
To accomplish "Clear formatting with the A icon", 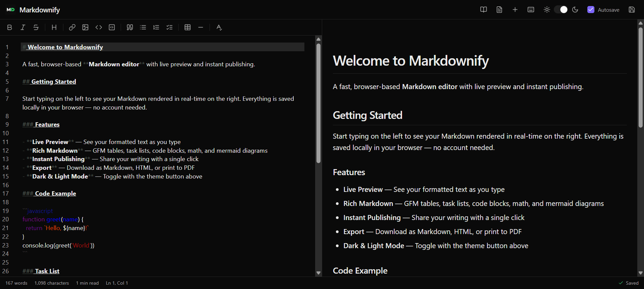I will click(219, 27).
